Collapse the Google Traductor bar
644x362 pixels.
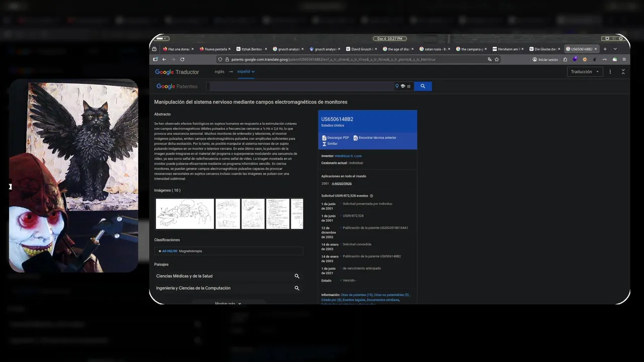(623, 72)
